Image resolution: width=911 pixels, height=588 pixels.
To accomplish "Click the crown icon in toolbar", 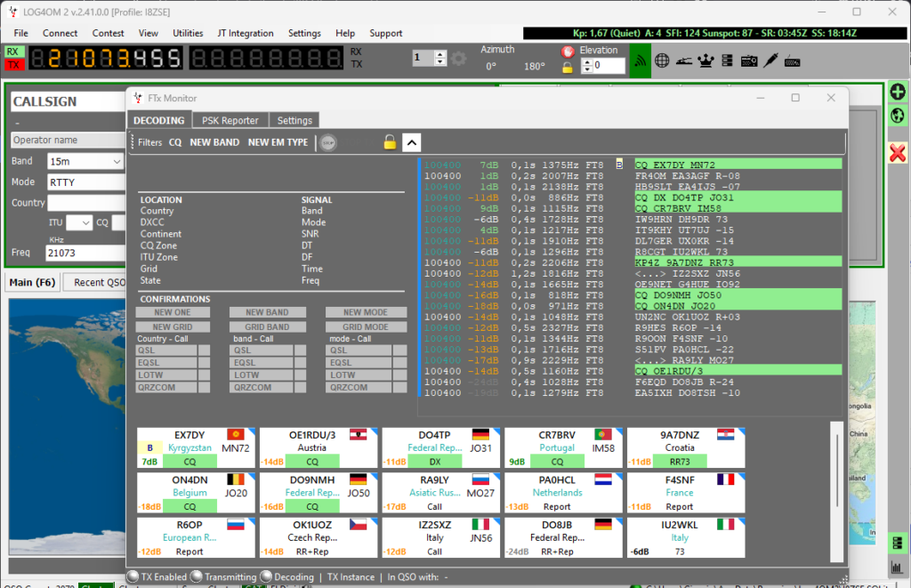I will click(x=705, y=60).
